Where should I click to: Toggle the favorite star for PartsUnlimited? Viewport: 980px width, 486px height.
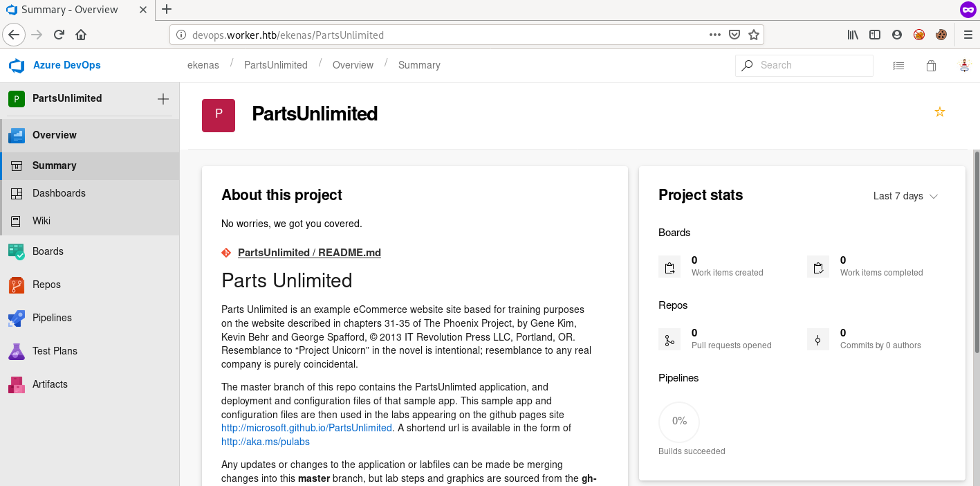click(939, 112)
